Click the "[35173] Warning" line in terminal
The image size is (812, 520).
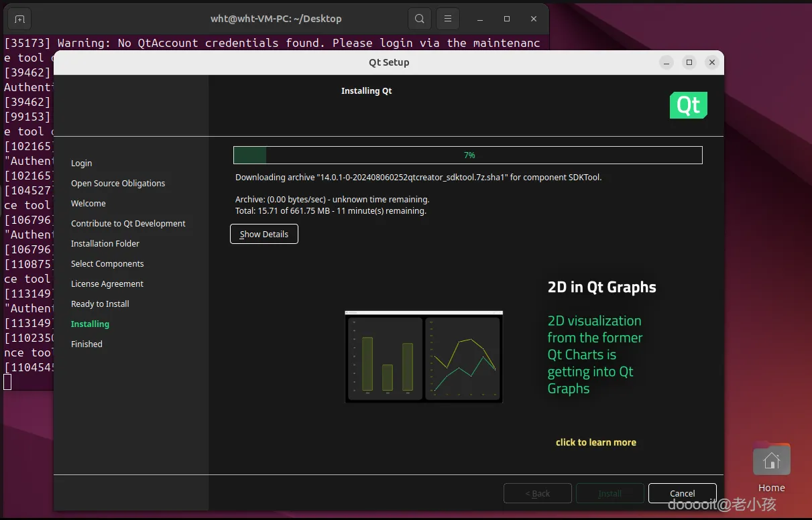(272, 43)
